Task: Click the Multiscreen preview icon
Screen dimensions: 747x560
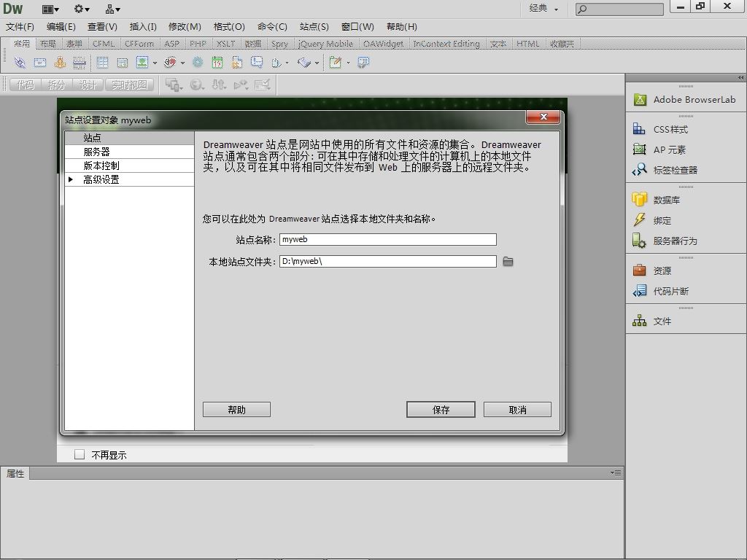Action: 173,85
